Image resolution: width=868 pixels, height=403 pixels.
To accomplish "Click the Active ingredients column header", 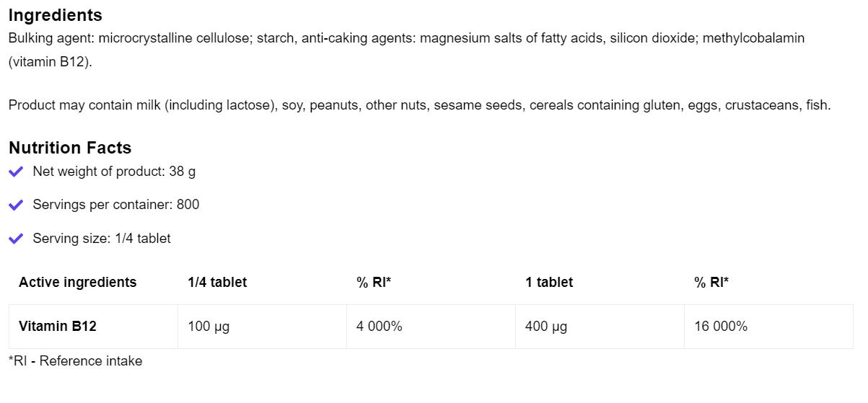I will pos(77,283).
